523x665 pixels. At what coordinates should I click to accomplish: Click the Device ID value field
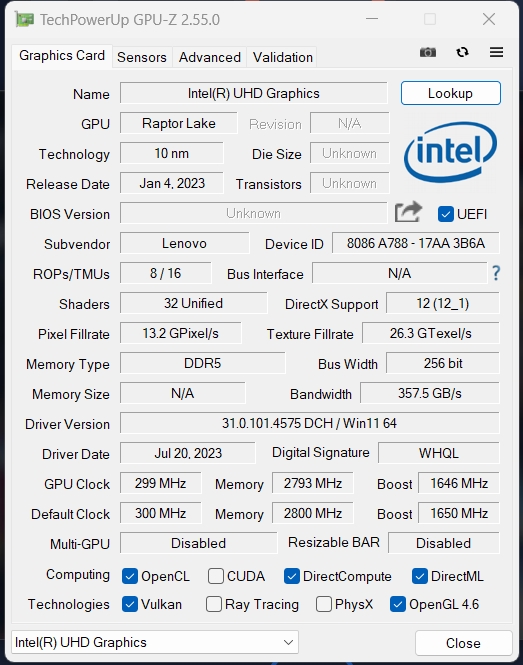[x=415, y=243]
